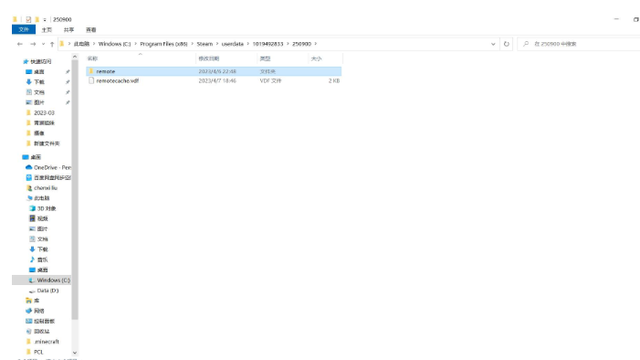The width and height of the screenshot is (640, 360).
Task: Open the 2023-03 folder in sidebar
Action: pyautogui.click(x=44, y=113)
